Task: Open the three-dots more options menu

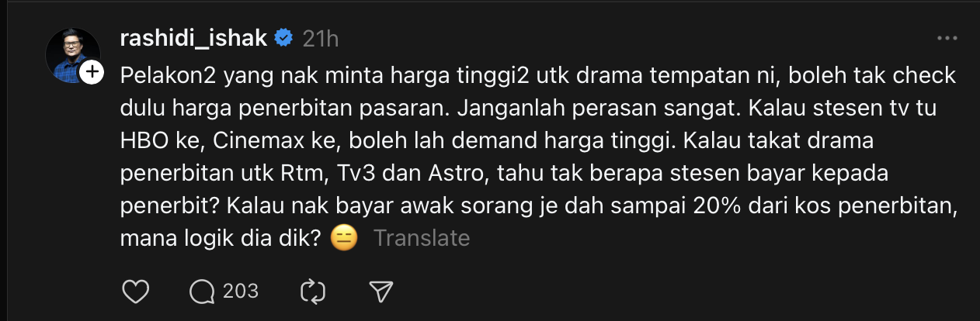Action: [947, 39]
